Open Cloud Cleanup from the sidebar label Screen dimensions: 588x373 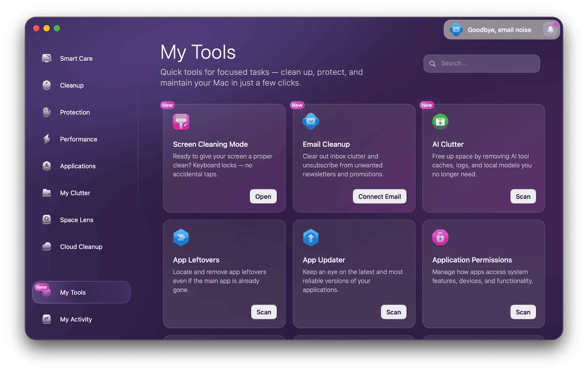pyautogui.click(x=81, y=247)
